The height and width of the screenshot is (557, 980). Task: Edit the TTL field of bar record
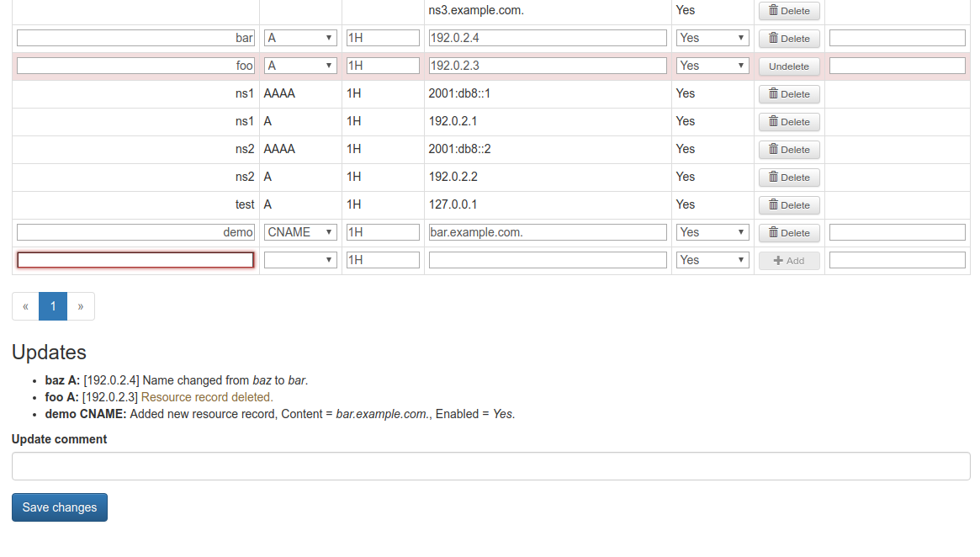[x=383, y=38]
